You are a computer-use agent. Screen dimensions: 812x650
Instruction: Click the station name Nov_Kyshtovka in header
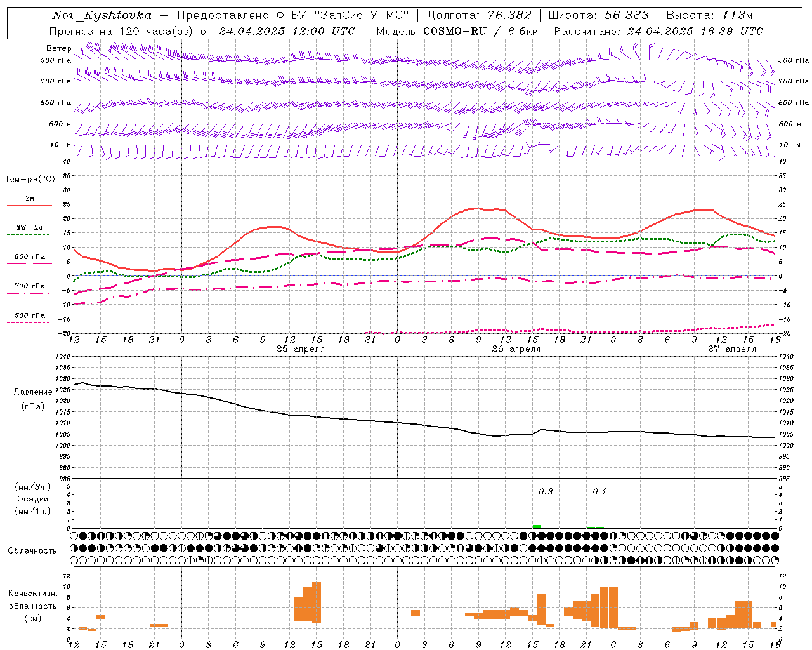tap(102, 15)
